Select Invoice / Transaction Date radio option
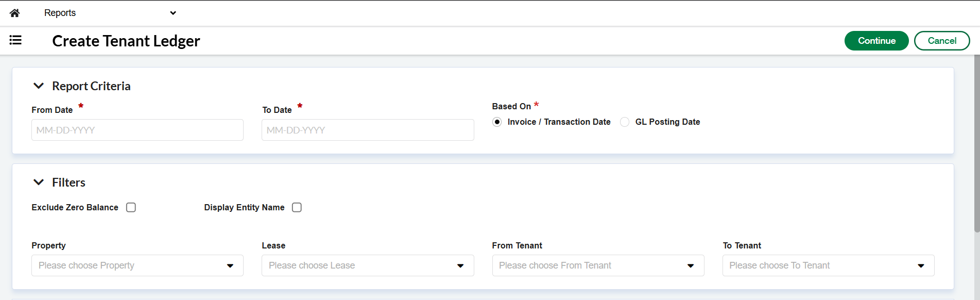The width and height of the screenshot is (980, 300). click(x=497, y=122)
